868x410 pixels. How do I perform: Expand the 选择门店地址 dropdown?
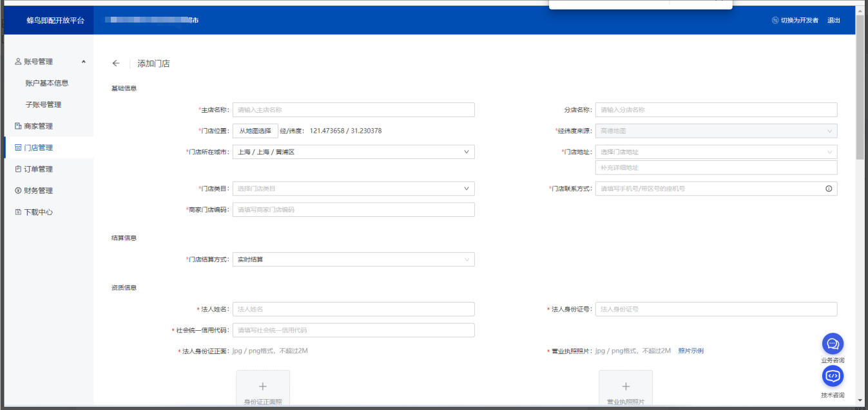(716, 152)
